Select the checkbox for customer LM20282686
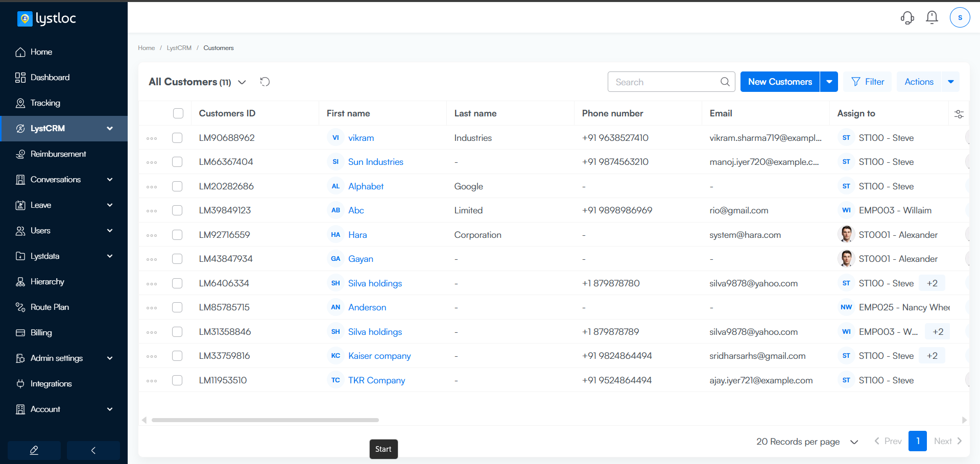Viewport: 980px width, 464px height. (x=177, y=186)
